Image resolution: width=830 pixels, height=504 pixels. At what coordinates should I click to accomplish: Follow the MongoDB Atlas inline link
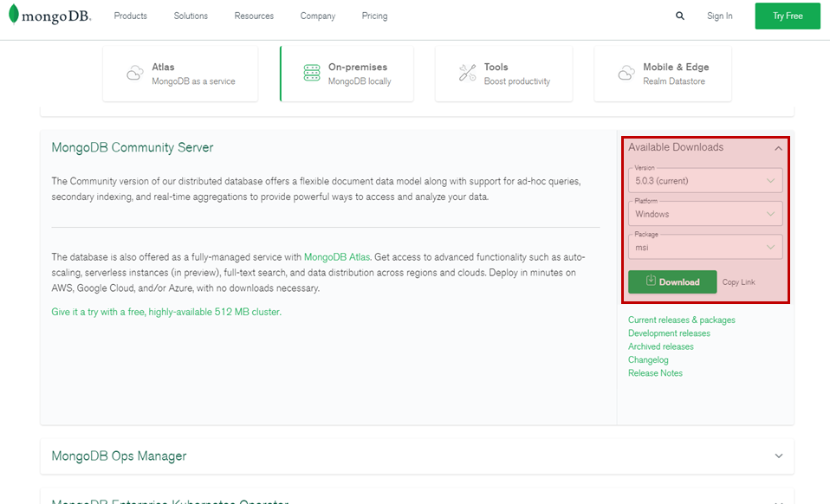[337, 257]
